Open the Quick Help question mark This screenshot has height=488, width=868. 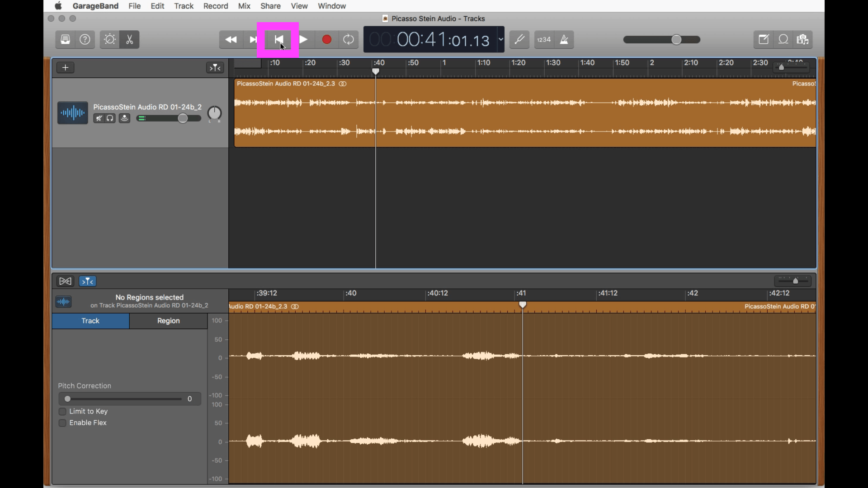[85, 40]
